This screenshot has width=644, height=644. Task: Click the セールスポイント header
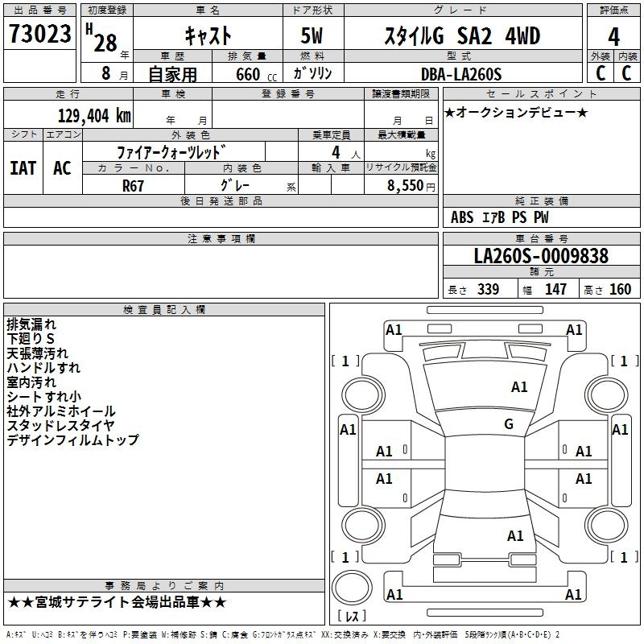pos(541,94)
